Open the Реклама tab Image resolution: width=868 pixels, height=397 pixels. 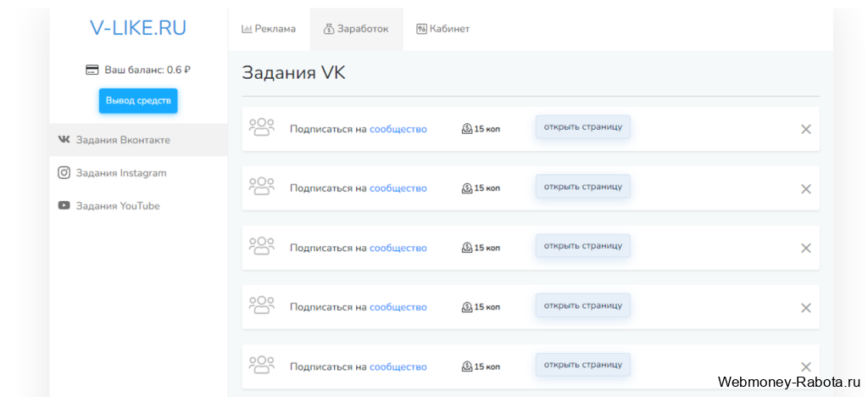[269, 30]
